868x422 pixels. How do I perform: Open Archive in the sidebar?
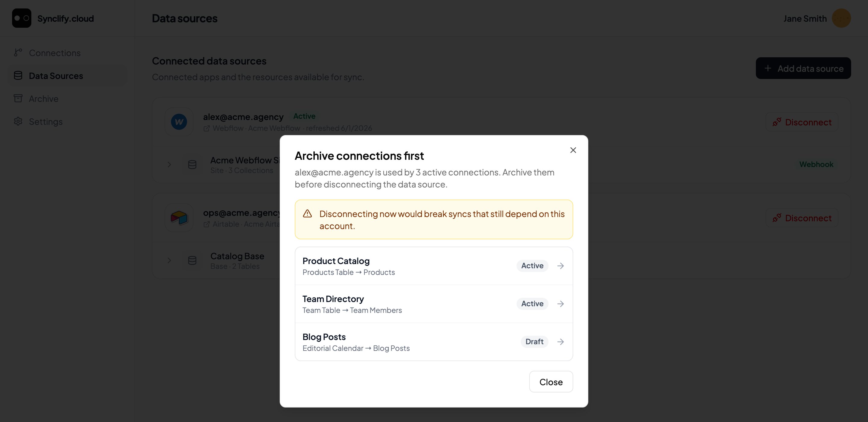coord(67,99)
